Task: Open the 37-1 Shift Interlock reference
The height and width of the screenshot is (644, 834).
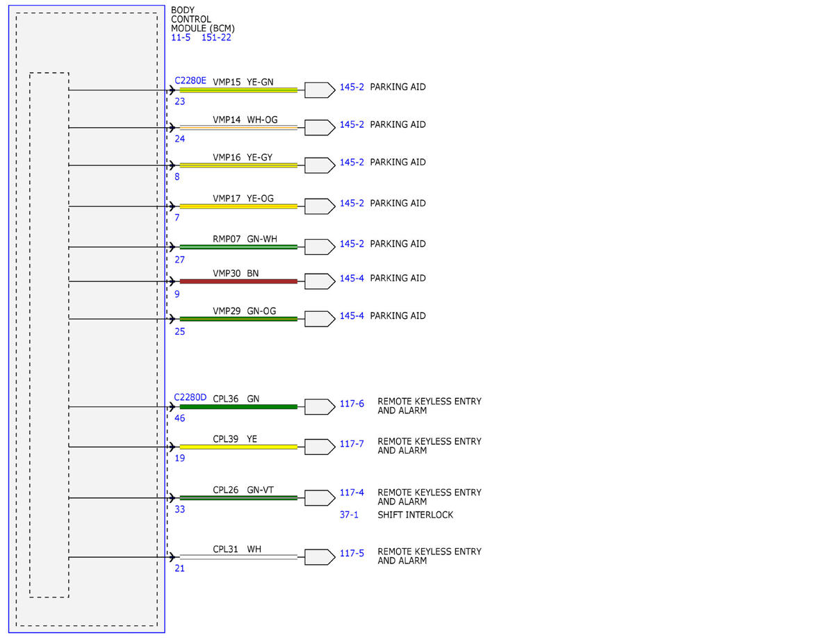Action: coord(349,515)
